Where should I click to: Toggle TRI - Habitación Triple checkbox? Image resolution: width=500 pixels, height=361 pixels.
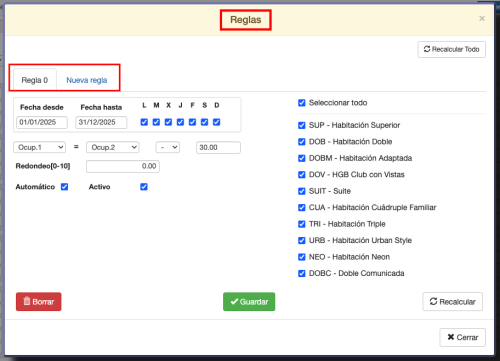(302, 224)
